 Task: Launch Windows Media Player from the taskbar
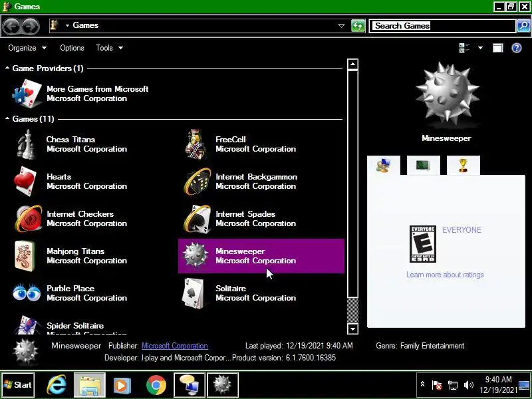(122, 385)
